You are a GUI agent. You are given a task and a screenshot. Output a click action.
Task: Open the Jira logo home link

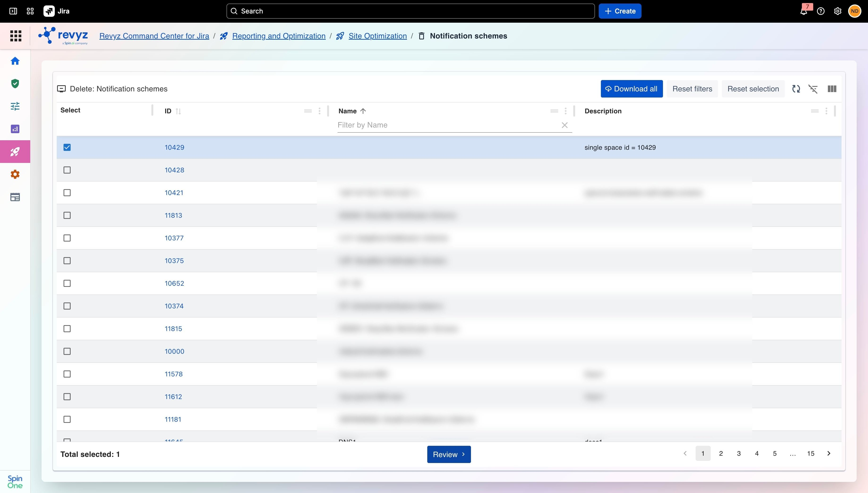click(x=56, y=11)
